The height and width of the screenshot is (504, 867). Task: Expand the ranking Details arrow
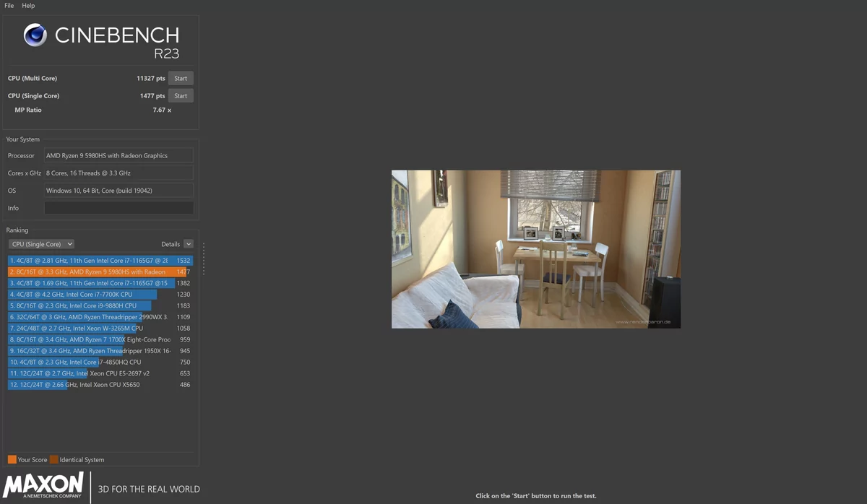(189, 244)
